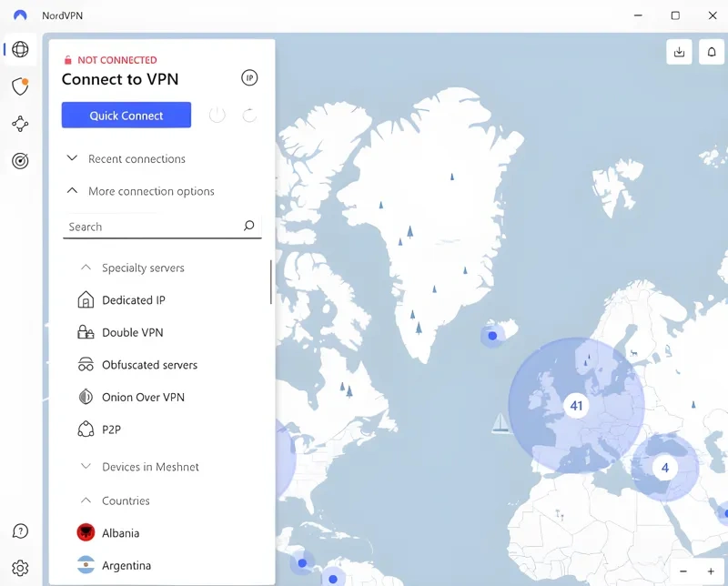Screen dimensions: 728x586
Task: Open the VPN globe tab in sidebar
Action: click(20, 49)
